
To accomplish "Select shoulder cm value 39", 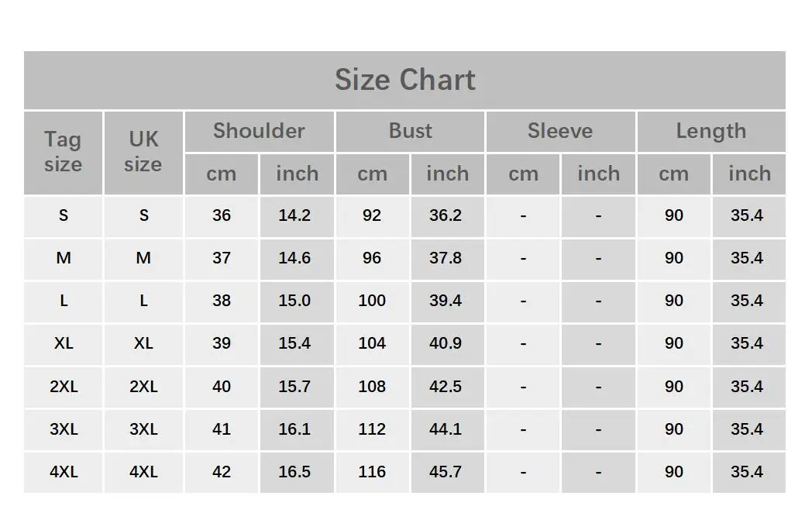I will pos(221,343).
